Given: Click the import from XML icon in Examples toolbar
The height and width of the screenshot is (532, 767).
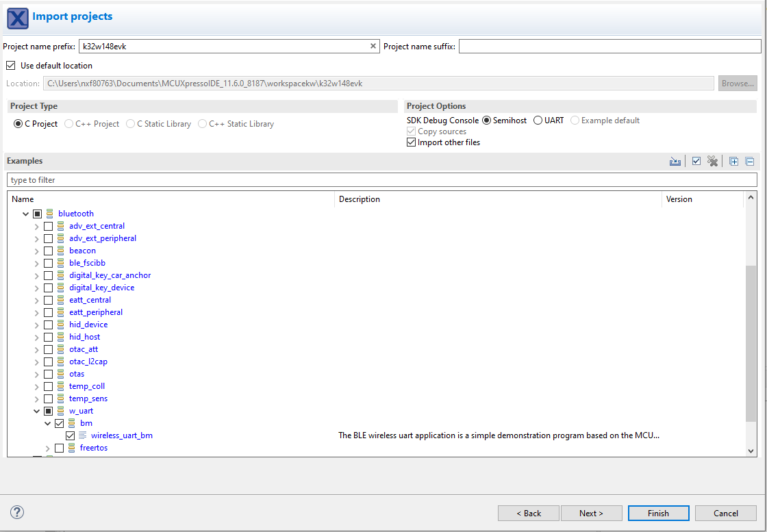Looking at the screenshot, I should pyautogui.click(x=675, y=162).
